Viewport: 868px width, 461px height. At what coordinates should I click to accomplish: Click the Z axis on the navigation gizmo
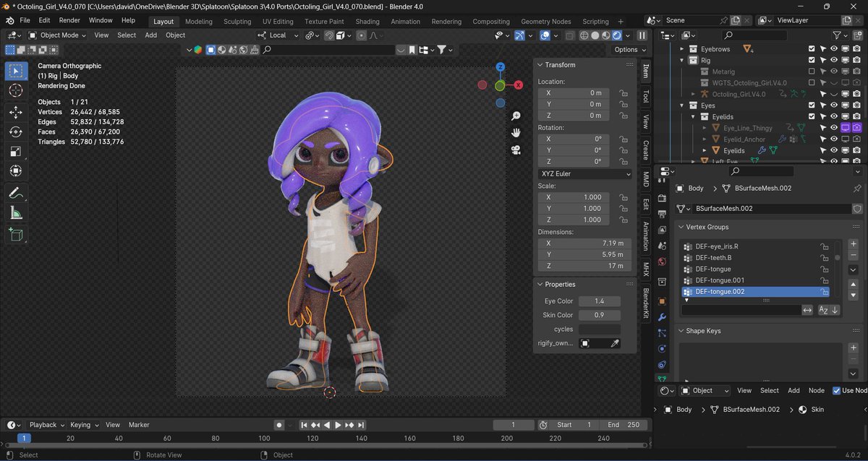[x=500, y=67]
